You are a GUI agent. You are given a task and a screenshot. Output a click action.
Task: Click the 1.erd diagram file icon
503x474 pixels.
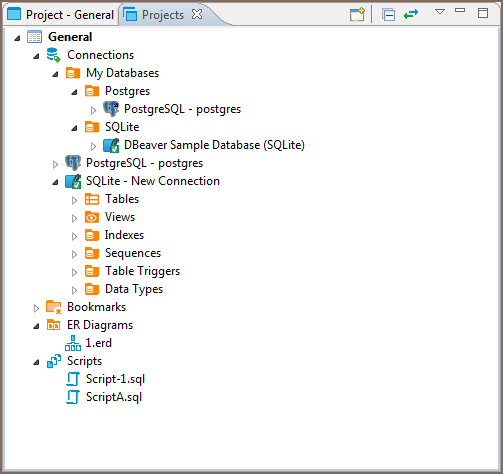point(73,343)
